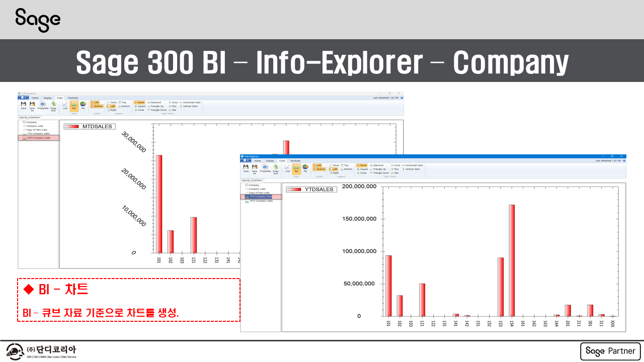Set legend to Right in MTDSALES window
The image size is (644, 362).
(x=112, y=110)
